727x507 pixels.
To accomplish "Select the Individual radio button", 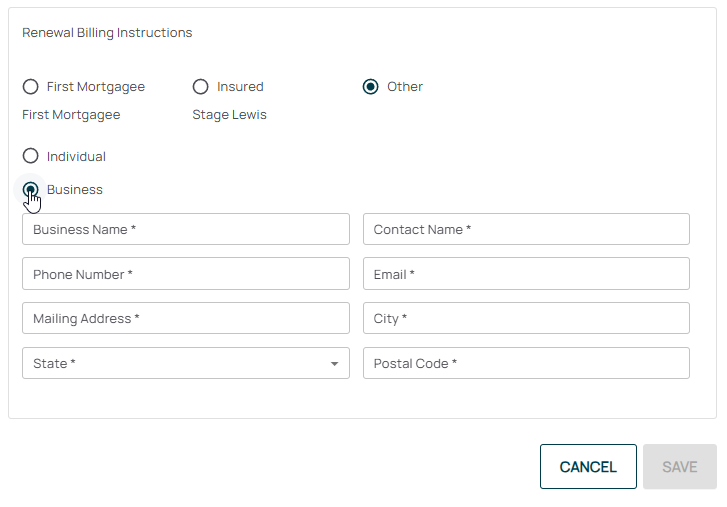I will [x=30, y=156].
